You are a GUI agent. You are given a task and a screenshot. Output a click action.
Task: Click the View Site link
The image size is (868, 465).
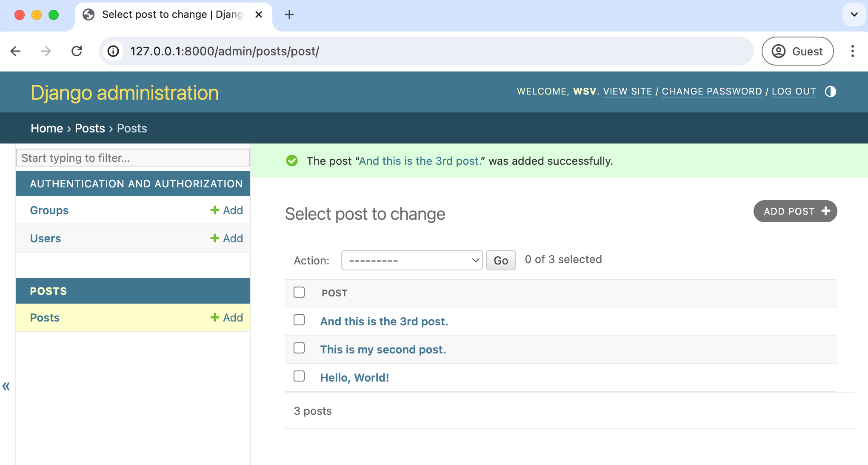point(628,92)
